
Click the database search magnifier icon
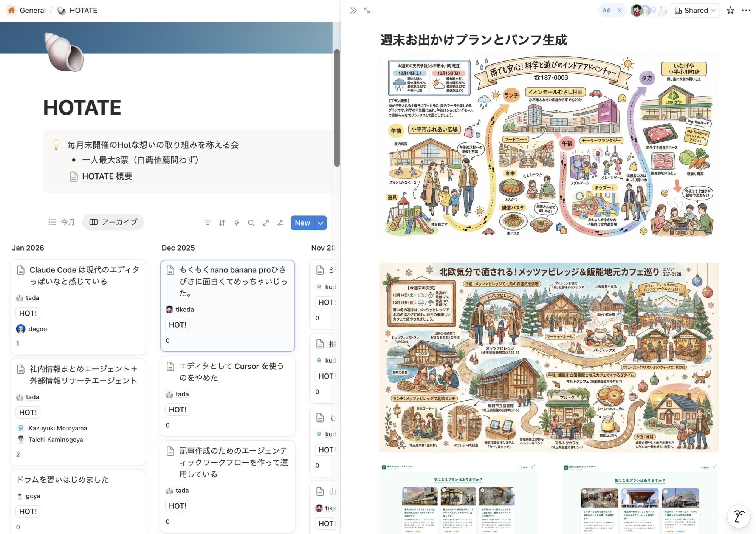point(251,223)
